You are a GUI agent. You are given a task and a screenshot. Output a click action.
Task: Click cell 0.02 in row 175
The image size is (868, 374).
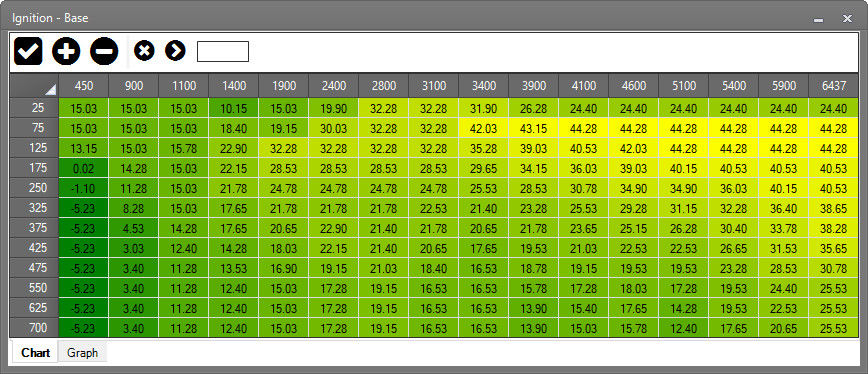[x=84, y=168]
